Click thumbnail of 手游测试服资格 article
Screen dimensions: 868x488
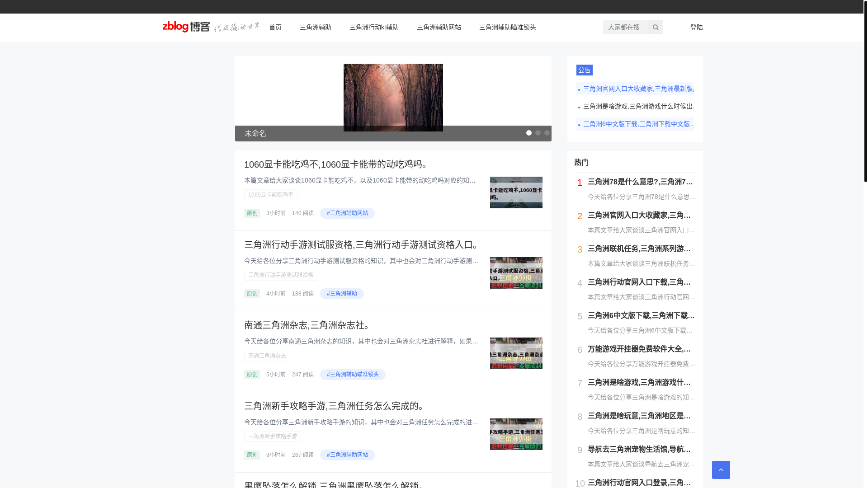[x=516, y=273]
